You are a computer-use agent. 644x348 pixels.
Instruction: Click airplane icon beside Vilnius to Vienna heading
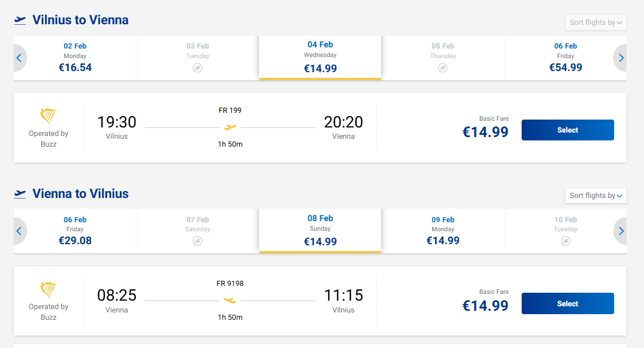coord(20,20)
